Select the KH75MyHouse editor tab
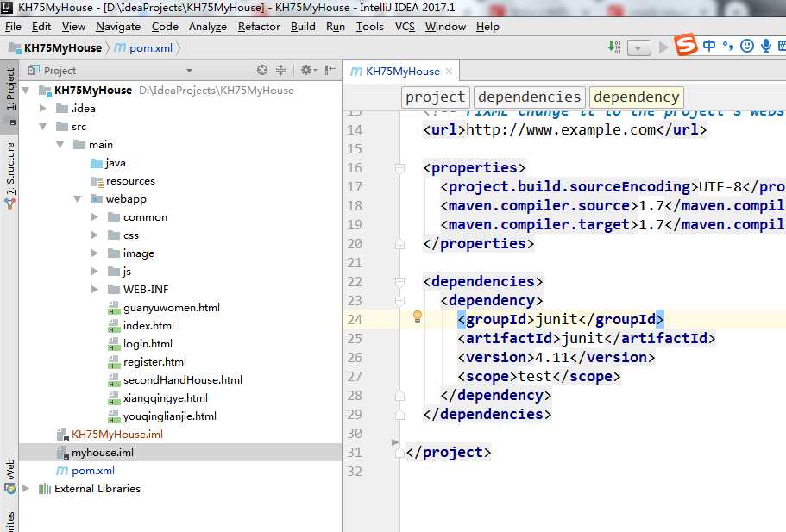The height and width of the screenshot is (532, 786). point(401,71)
